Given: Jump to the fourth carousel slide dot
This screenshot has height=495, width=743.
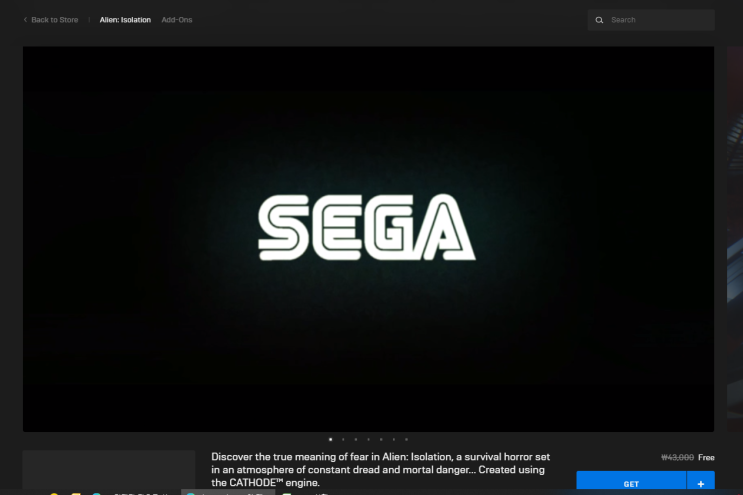Looking at the screenshot, I should pyautogui.click(x=368, y=439).
